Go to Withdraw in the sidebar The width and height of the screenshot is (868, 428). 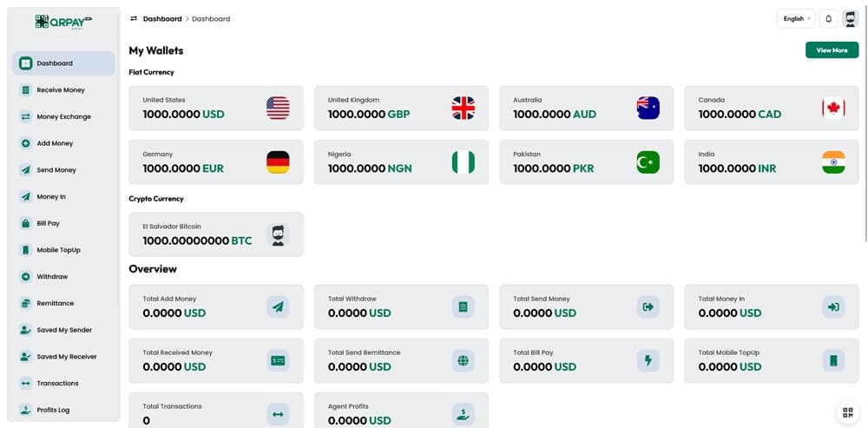pos(52,277)
